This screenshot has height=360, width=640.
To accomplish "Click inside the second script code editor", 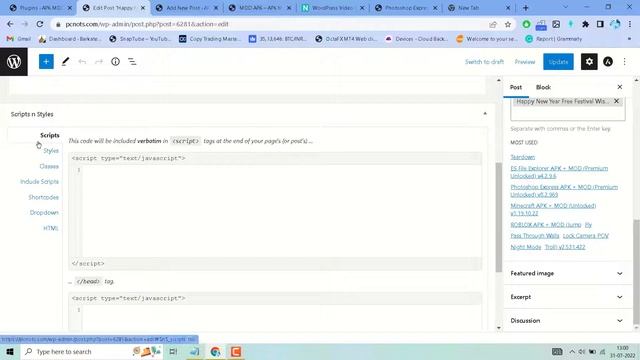I will (x=282, y=318).
